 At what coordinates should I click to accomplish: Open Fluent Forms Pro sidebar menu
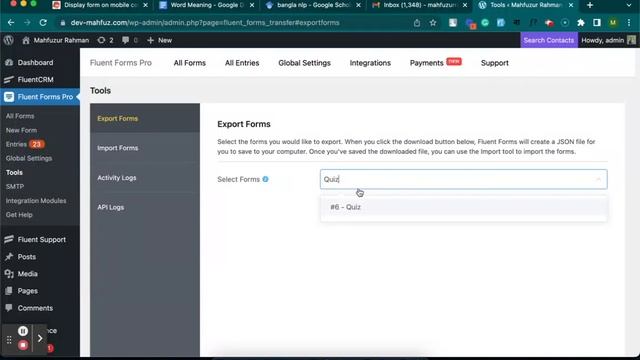point(40,97)
